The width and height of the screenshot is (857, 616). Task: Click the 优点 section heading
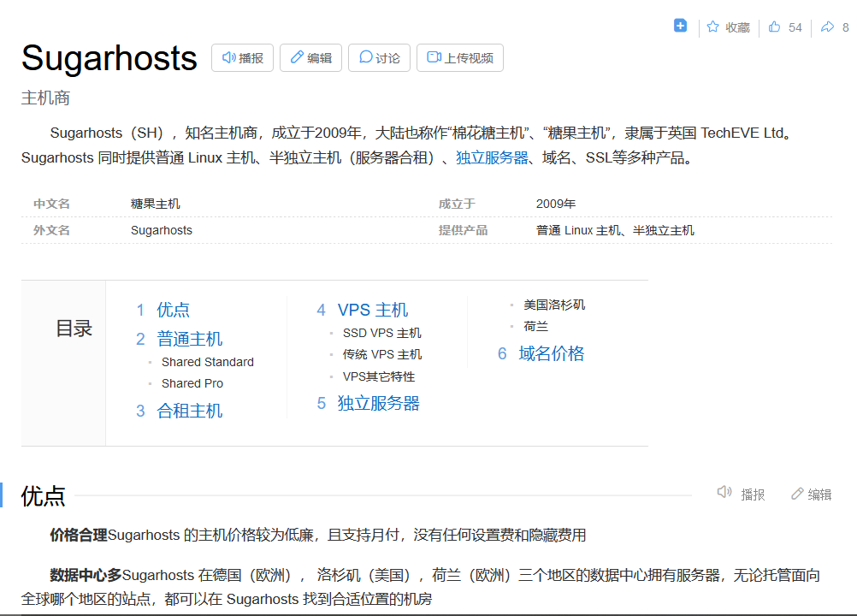coord(43,496)
